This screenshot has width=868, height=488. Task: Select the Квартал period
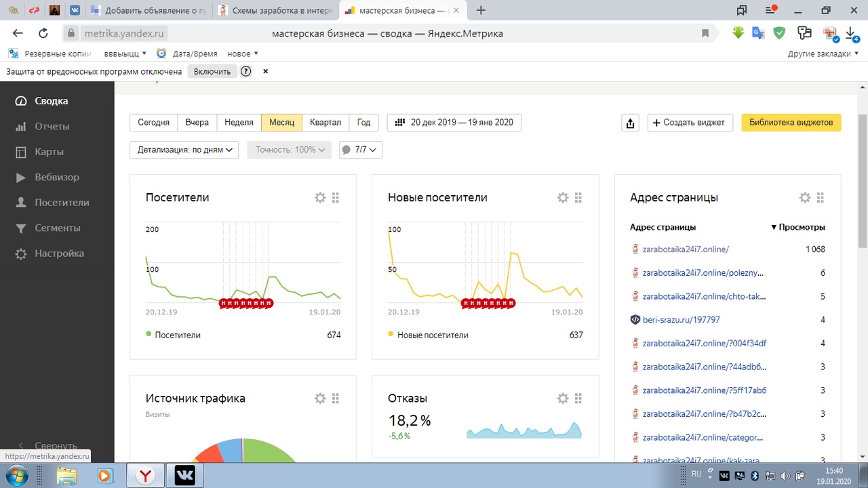pyautogui.click(x=325, y=123)
